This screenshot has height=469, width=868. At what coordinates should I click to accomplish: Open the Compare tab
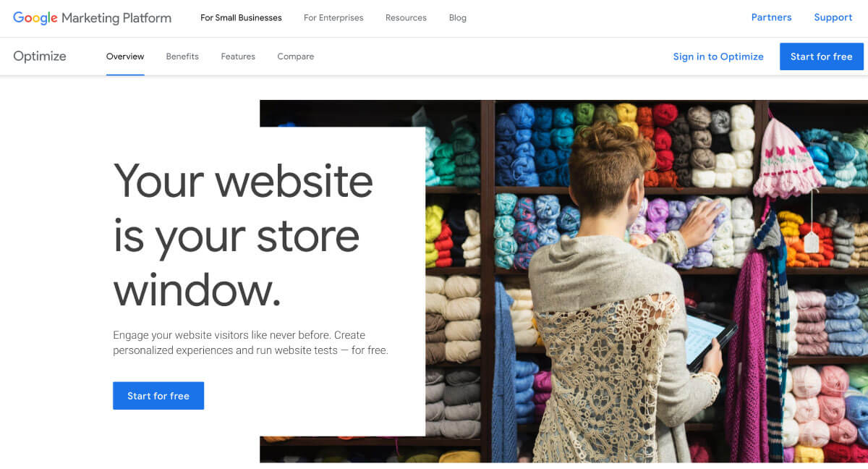(x=295, y=56)
